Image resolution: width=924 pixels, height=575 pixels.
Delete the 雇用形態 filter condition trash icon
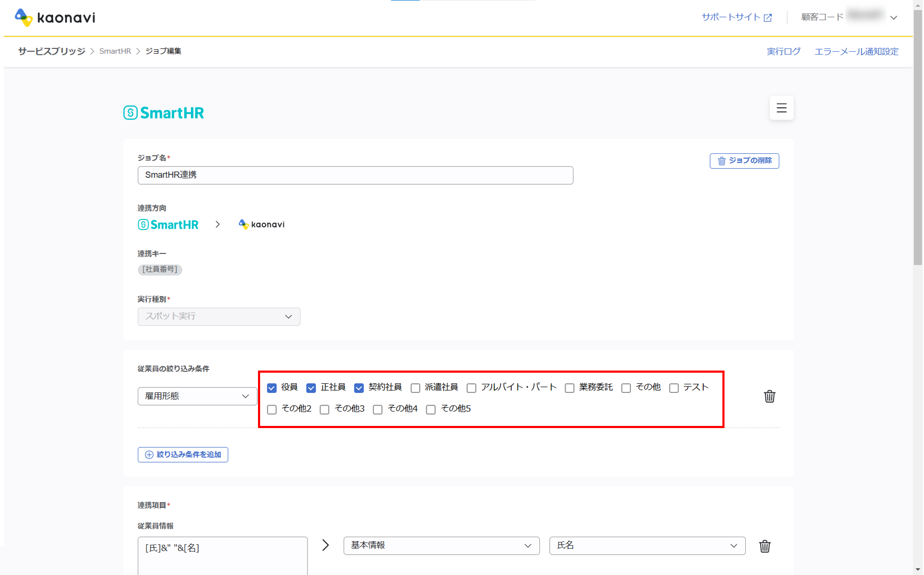(x=770, y=396)
